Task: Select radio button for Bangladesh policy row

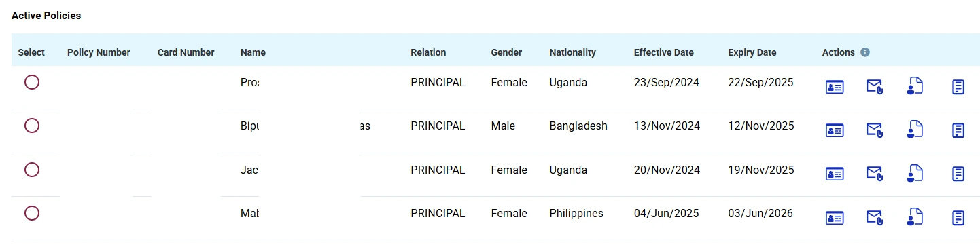Action: [32, 126]
